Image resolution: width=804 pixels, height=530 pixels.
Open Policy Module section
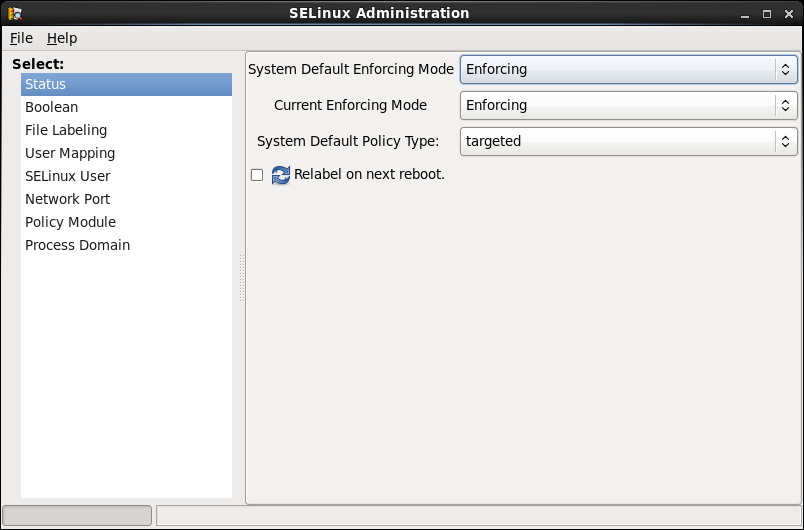[x=126, y=222]
